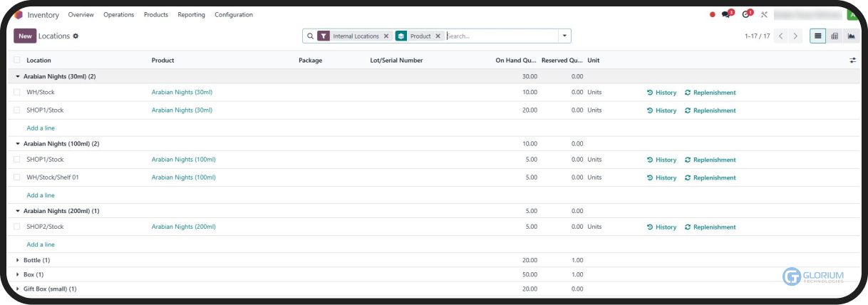Open the developer tools wrench icon
Image resolution: width=868 pixels, height=305 pixels.
tap(764, 14)
